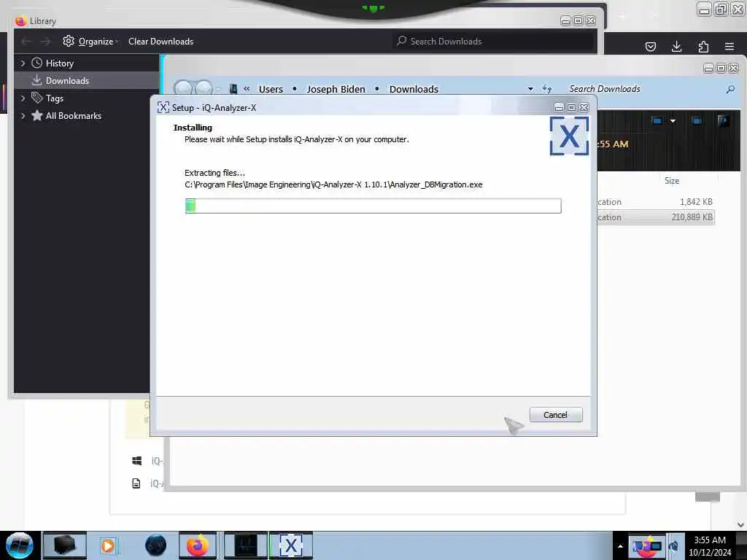
Task: Click Explorer preview pane icon
Action: [x=697, y=121]
